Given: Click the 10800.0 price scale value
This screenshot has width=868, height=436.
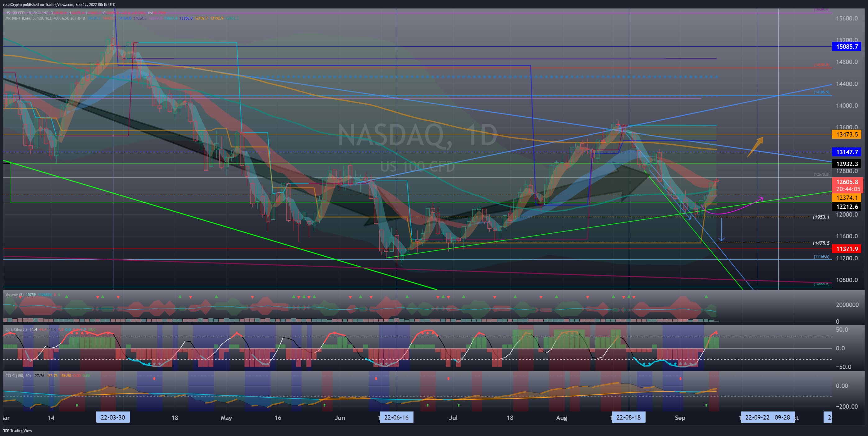Looking at the screenshot, I should click(x=847, y=280).
